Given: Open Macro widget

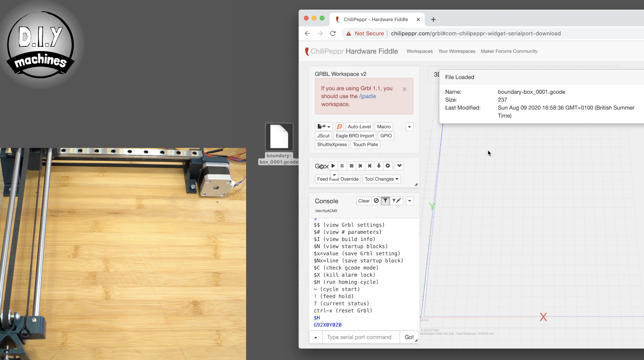Looking at the screenshot, I should 384,127.
